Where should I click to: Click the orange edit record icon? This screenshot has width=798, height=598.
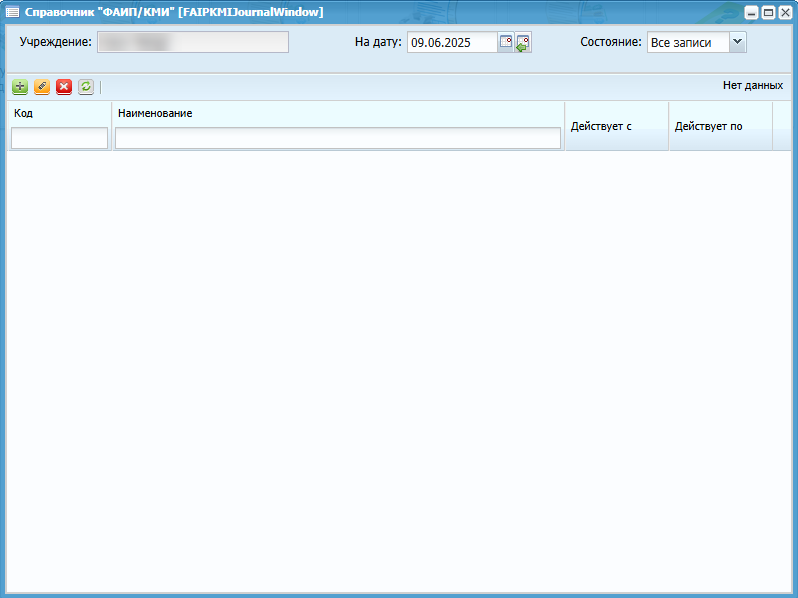pyautogui.click(x=42, y=87)
